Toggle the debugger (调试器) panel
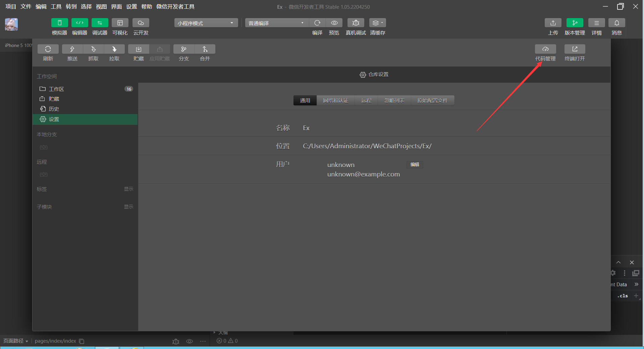This screenshot has height=349, width=644. click(x=100, y=23)
